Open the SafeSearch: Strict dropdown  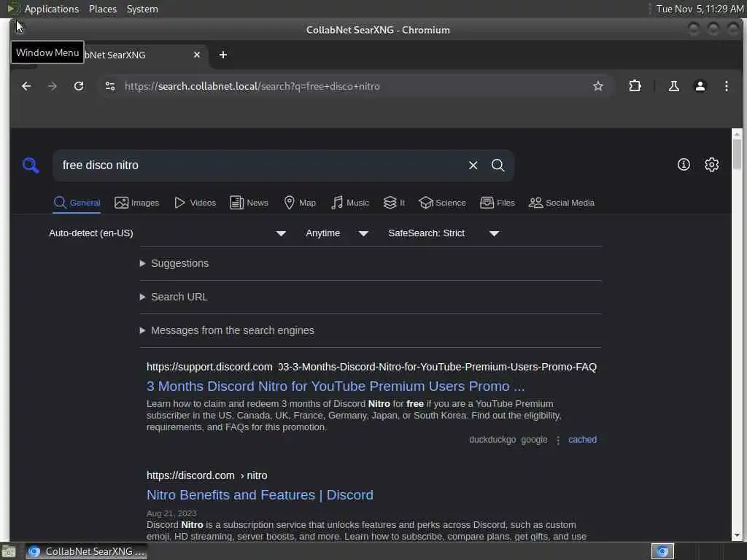(x=443, y=233)
